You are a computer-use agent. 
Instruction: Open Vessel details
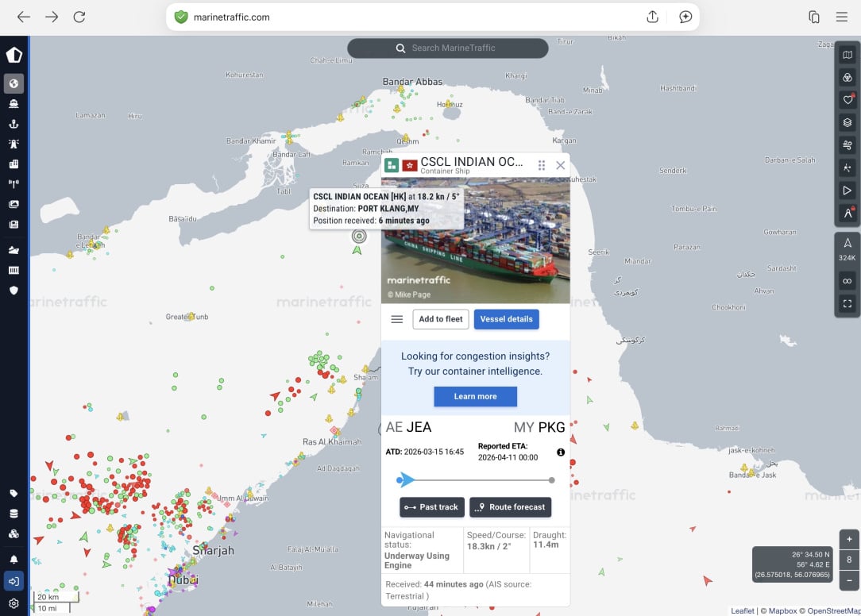click(x=506, y=319)
